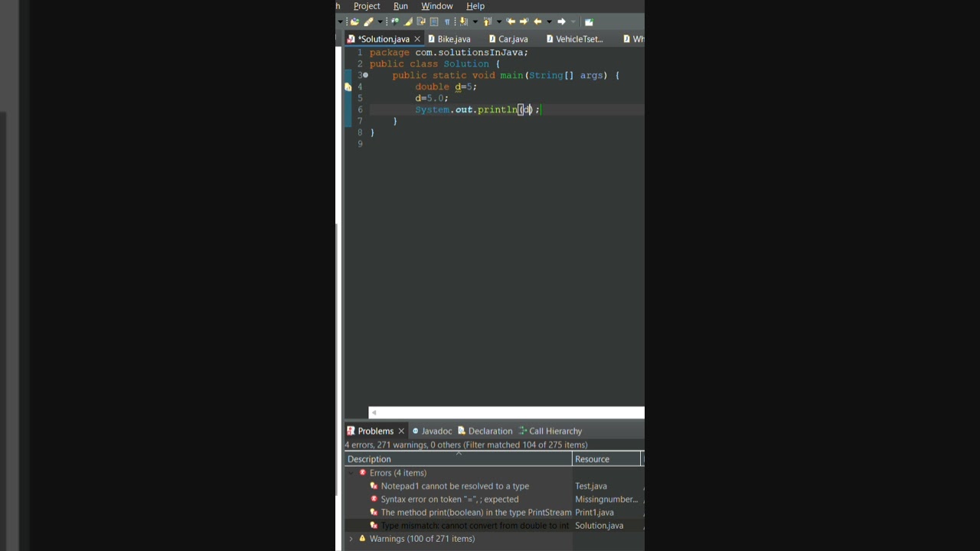980x551 pixels.
Task: Open the Back history dropdown arrow
Action: [549, 21]
